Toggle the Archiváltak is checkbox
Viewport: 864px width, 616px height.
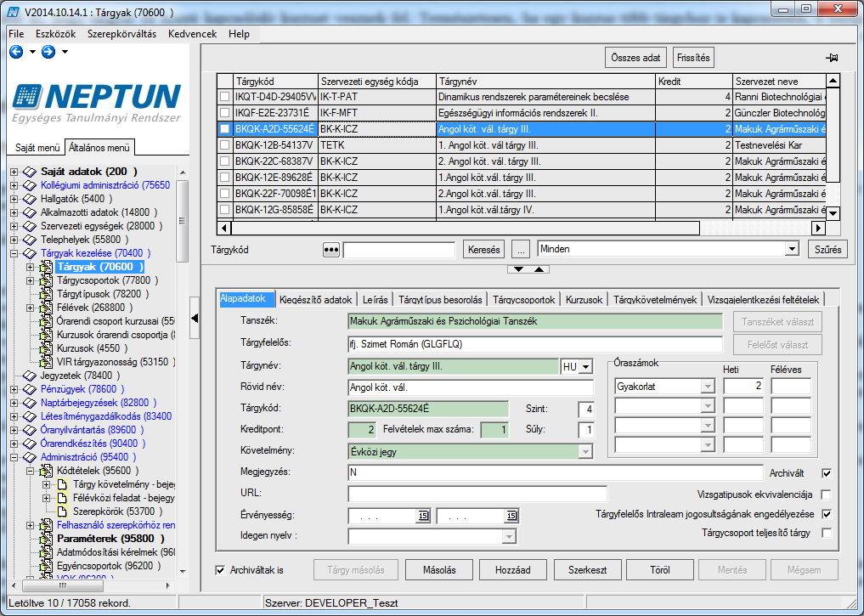tap(220, 570)
